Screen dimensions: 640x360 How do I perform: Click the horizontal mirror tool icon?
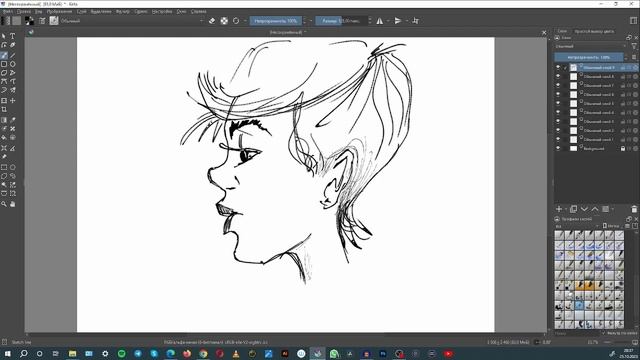[380, 20]
